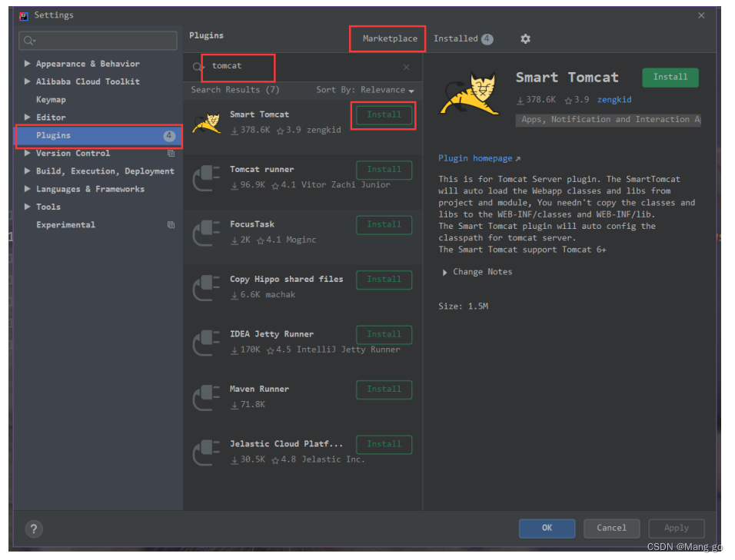735x560 pixels.
Task: Click the Search Results (7) label
Action: 234,90
